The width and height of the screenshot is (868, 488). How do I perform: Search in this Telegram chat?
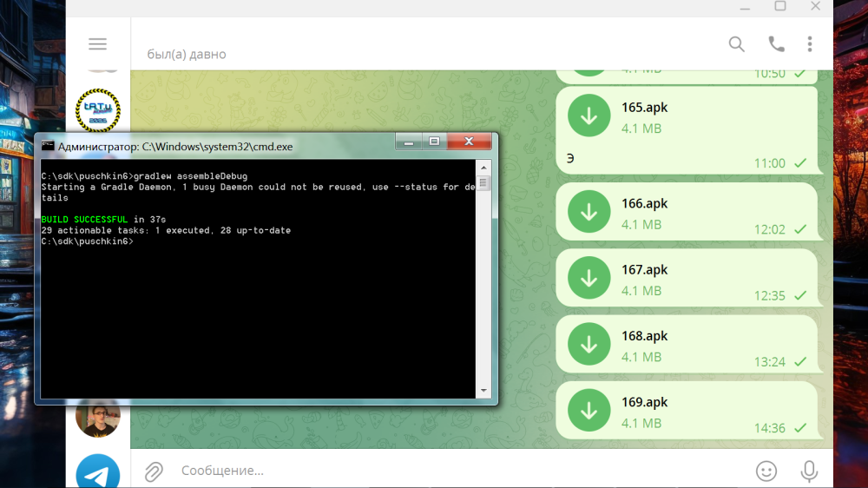736,43
